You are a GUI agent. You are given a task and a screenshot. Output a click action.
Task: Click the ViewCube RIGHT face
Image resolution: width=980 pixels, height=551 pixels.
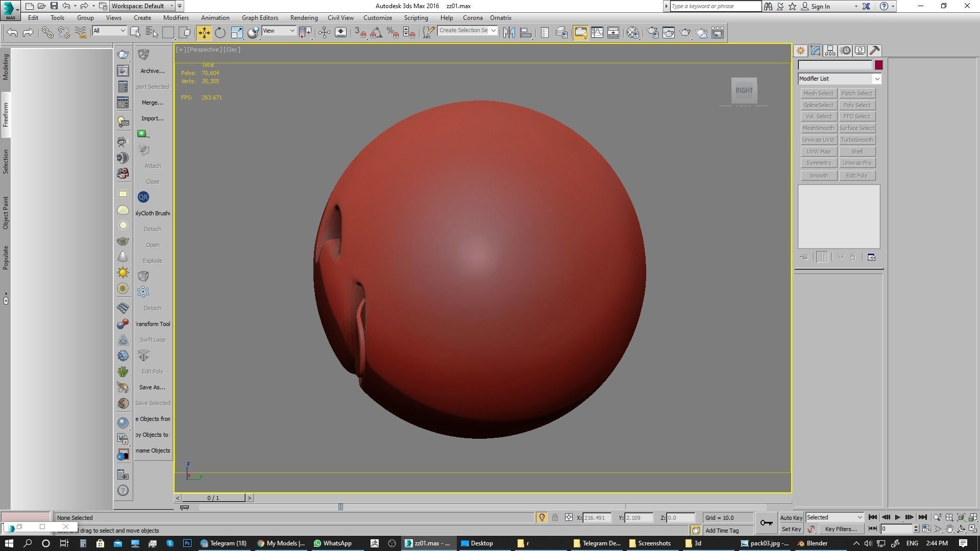pyautogui.click(x=744, y=90)
